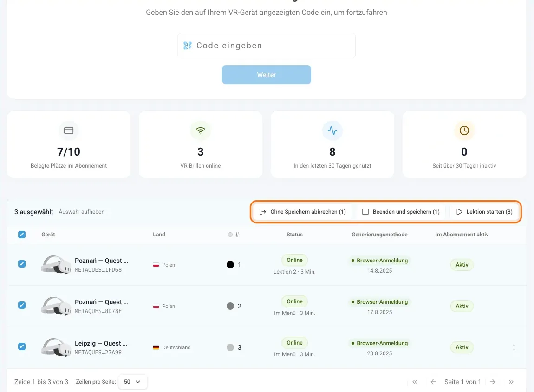Click the Polish flag in METAQUES...1FD68 row
Image resolution: width=534 pixels, height=392 pixels.
tap(156, 265)
